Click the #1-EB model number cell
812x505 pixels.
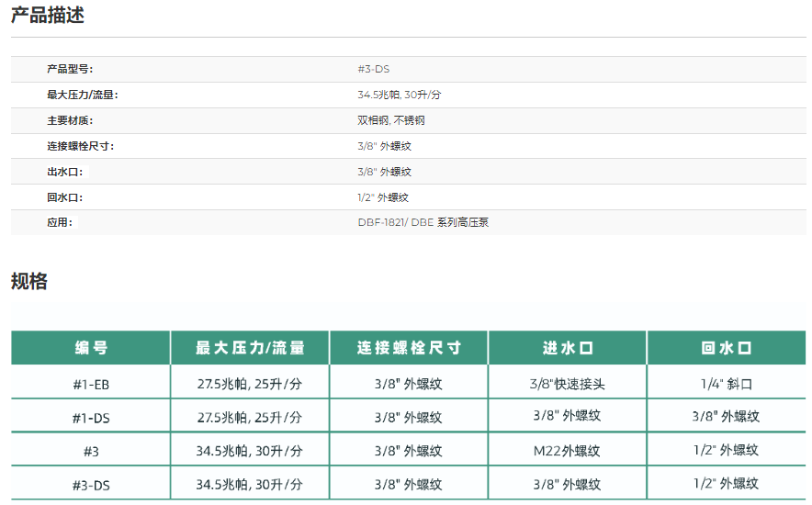(x=91, y=384)
